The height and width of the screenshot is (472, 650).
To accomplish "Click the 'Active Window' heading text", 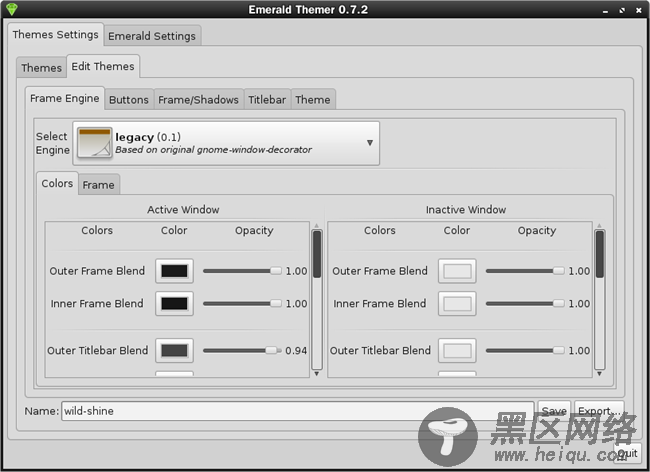I will click(183, 210).
